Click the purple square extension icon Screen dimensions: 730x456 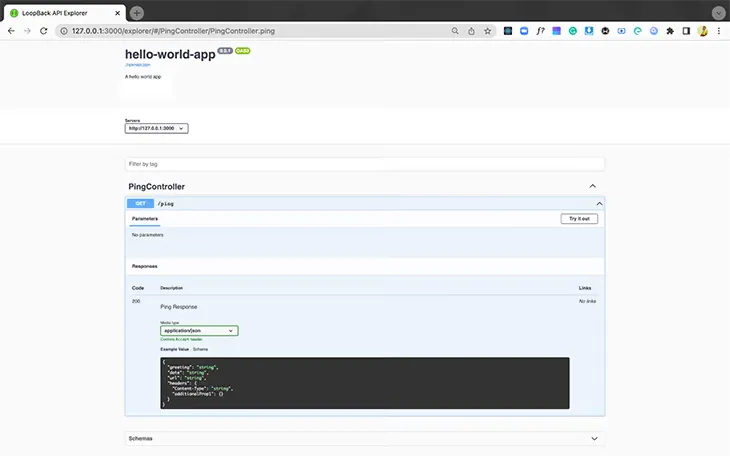(556, 31)
